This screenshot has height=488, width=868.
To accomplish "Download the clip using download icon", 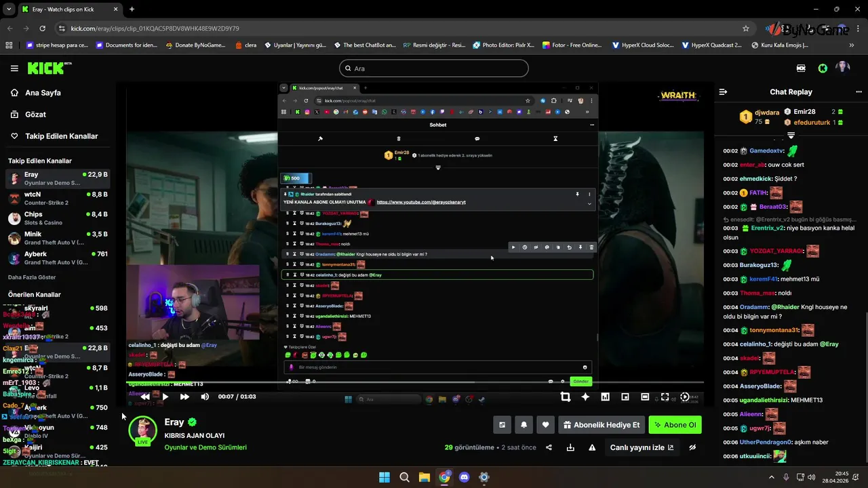I will point(570,447).
